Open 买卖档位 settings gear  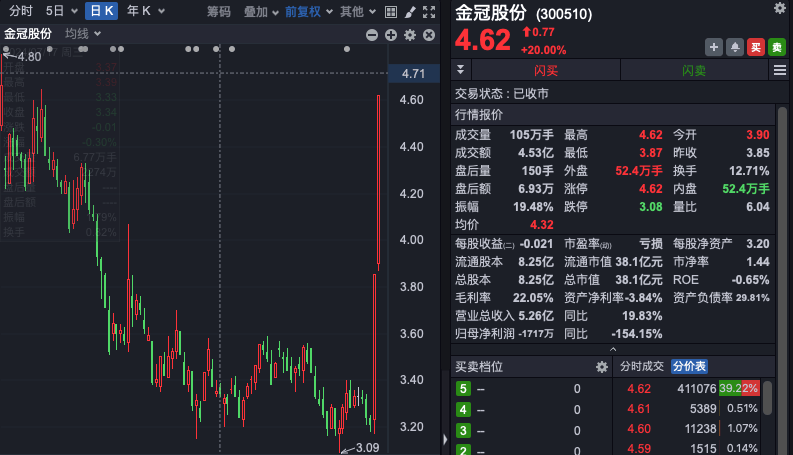coord(601,367)
